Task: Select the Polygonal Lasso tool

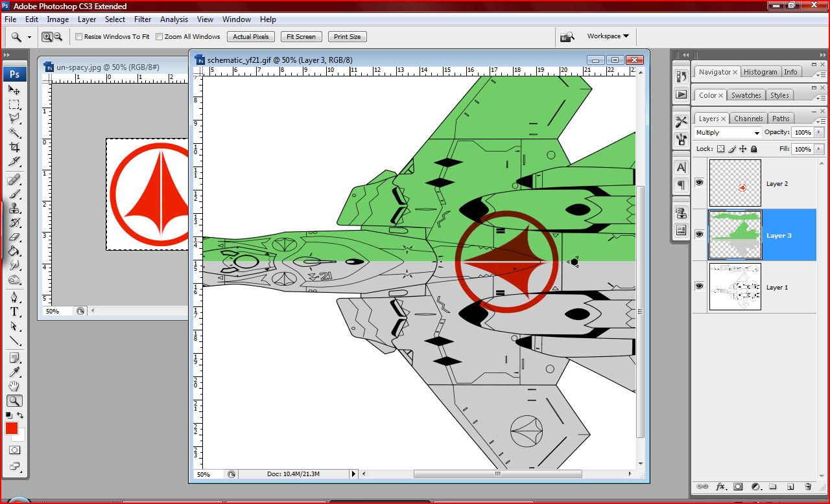Action: tap(14, 119)
